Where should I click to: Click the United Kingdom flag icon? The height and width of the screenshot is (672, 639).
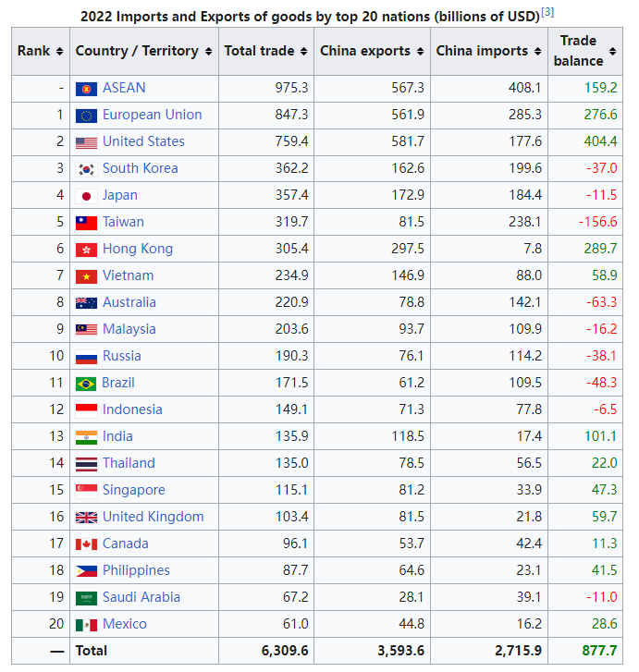(x=86, y=518)
